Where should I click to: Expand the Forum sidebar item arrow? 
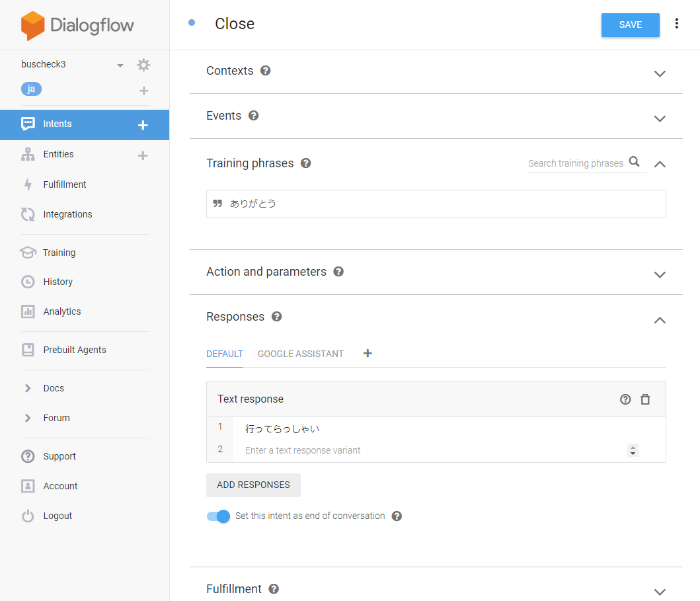tap(28, 418)
